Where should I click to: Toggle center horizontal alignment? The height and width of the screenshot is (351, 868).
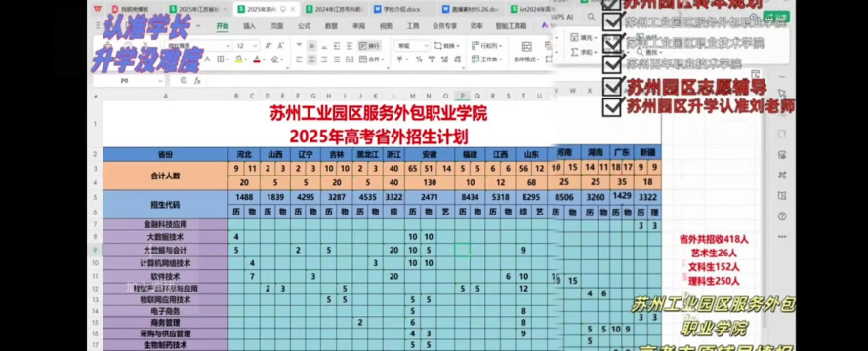pyautogui.click(x=311, y=59)
